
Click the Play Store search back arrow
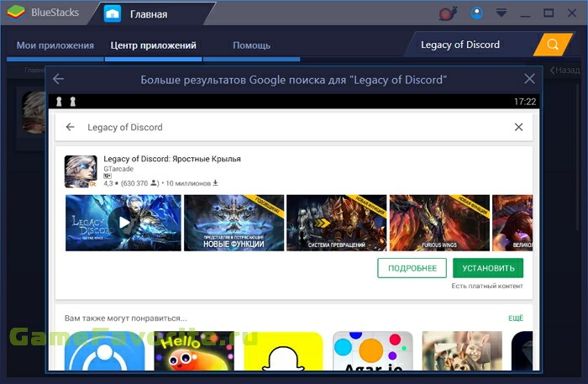click(70, 127)
